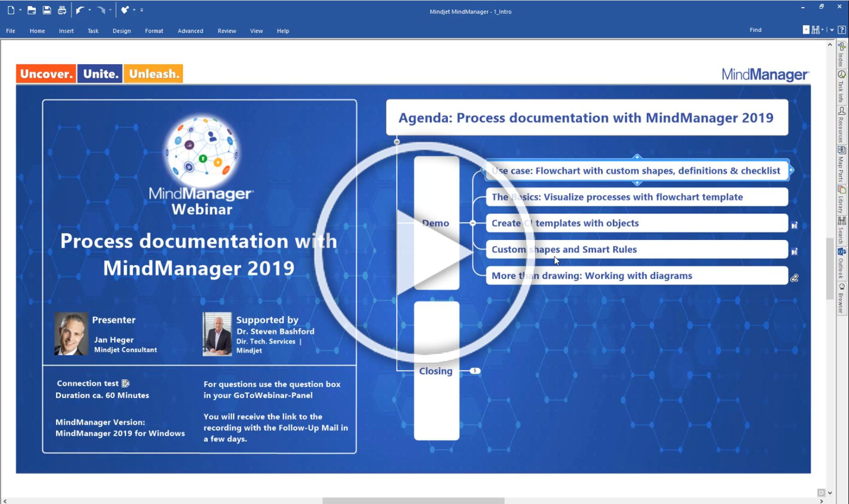Switch to the View tab
Screen dimensions: 849x504
[256, 30]
